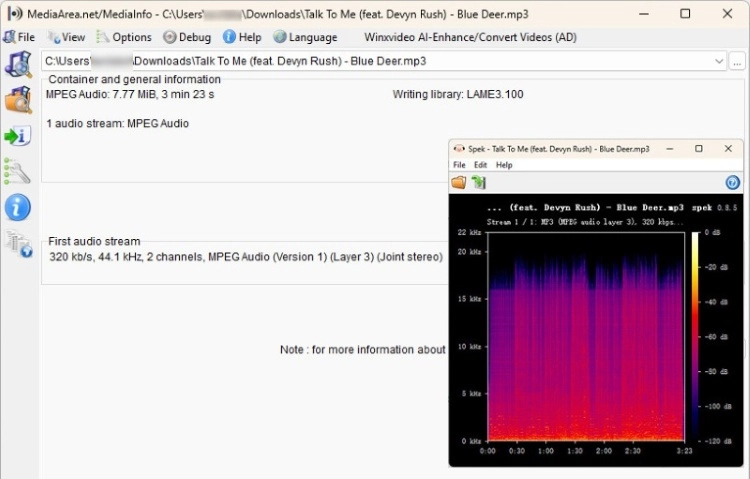Viewport: 750px width, 479px height.
Task: Click Spek's blue help question icon
Action: [732, 182]
